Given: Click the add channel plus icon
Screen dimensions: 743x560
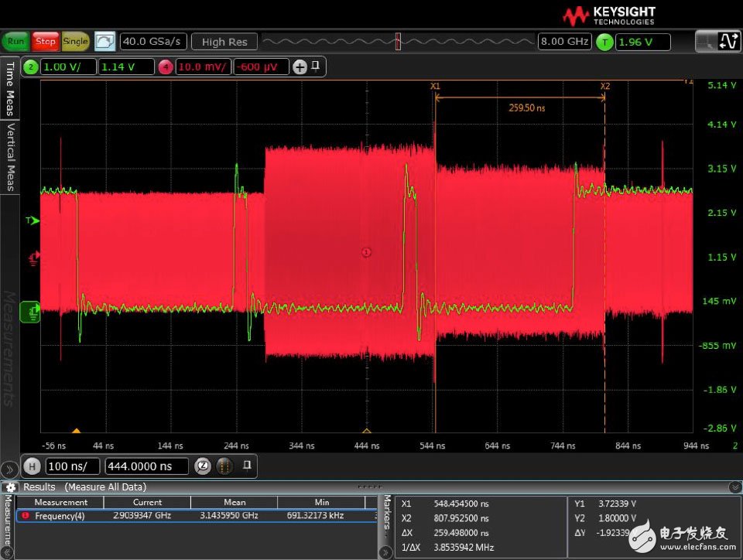Looking at the screenshot, I should pos(300,67).
